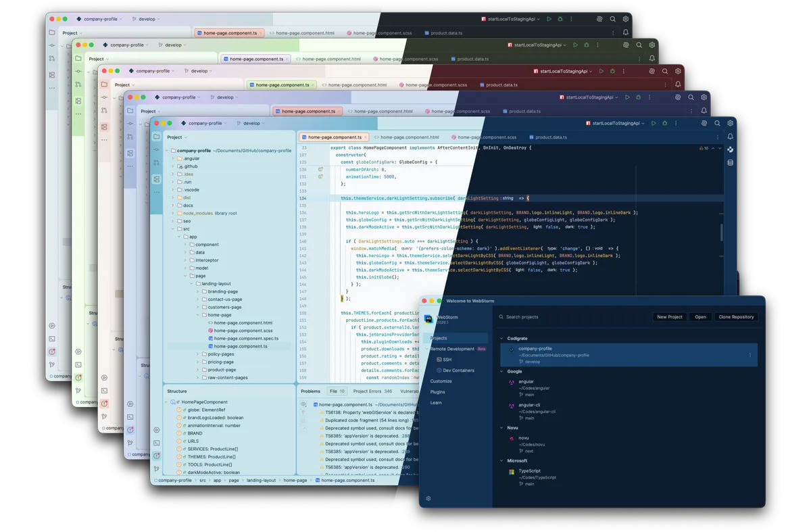Select the File 10 tab in the Problems panel
Screen dimensions: 811x532
(337, 391)
